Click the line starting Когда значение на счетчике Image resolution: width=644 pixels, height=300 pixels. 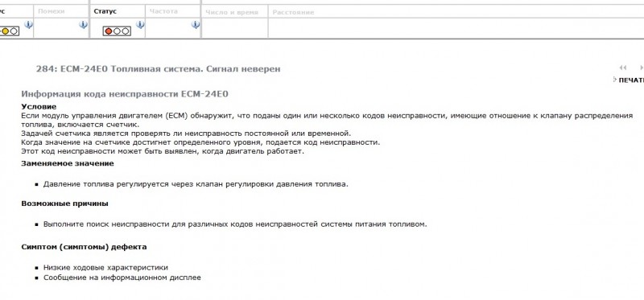pyautogui.click(x=200, y=142)
